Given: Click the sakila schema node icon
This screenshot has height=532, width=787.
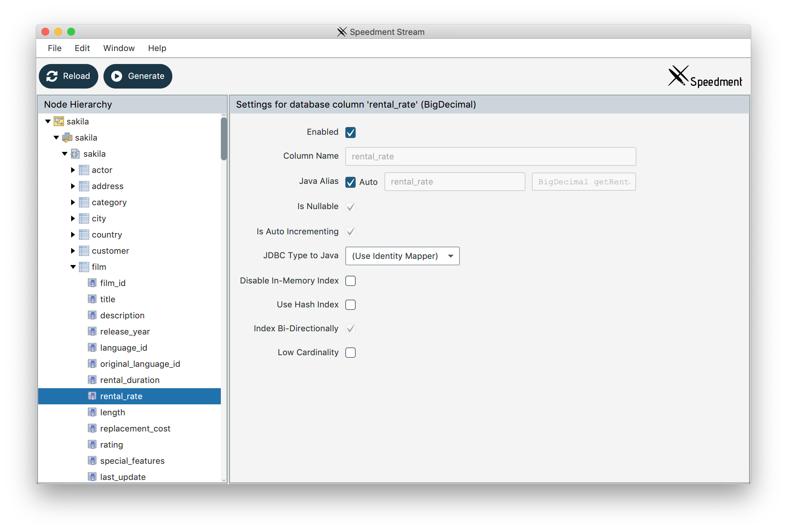Looking at the screenshot, I should pos(75,154).
